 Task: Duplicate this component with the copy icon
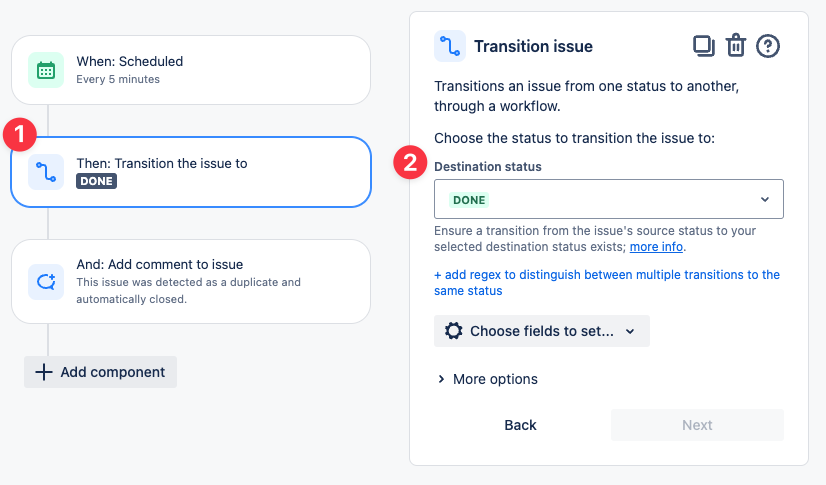[x=704, y=46]
